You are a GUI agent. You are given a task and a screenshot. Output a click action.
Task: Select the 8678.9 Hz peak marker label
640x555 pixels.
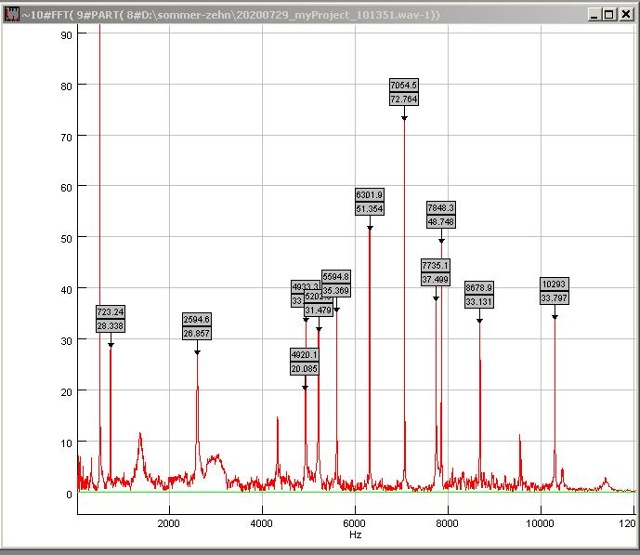(x=479, y=295)
